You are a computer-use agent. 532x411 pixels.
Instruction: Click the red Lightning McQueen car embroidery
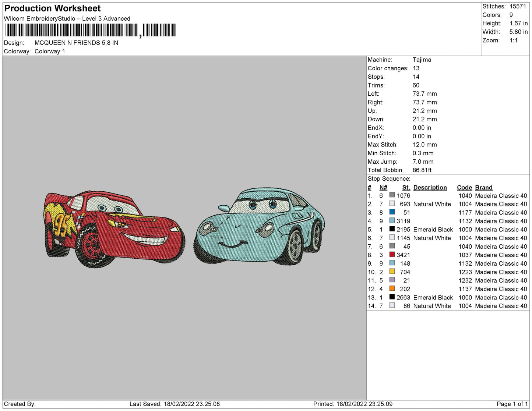click(x=114, y=228)
